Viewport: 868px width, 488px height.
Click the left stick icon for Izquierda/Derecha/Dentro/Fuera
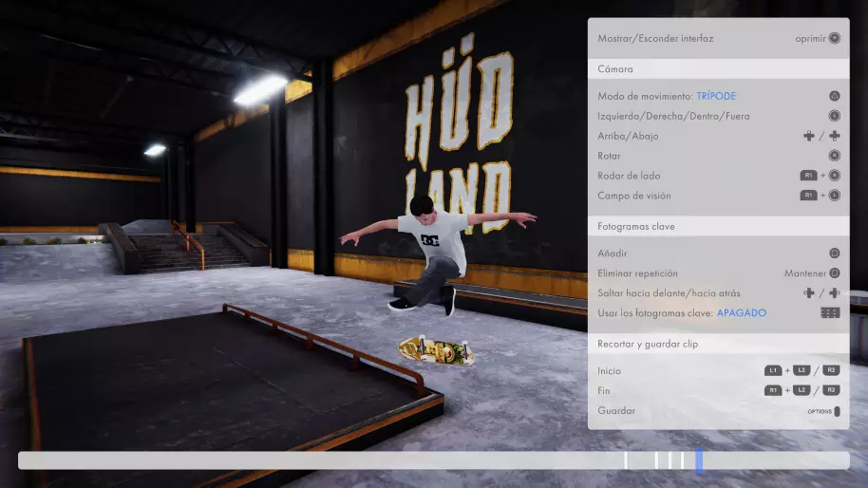[x=834, y=116]
